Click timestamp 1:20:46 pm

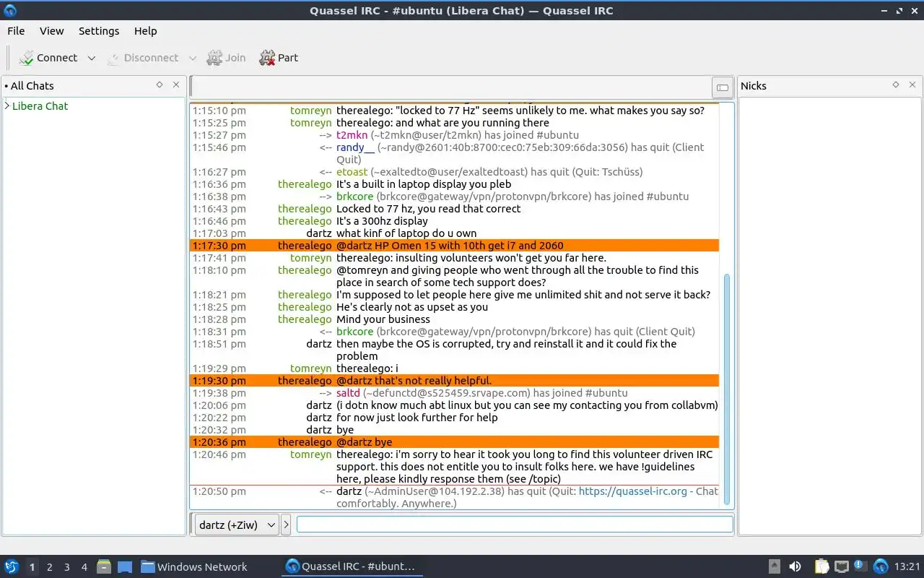pos(219,454)
